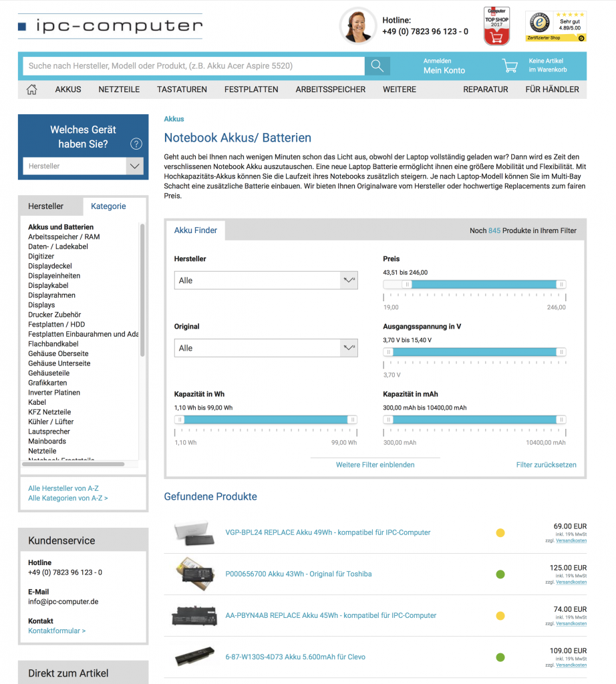616x684 pixels.
Task: Open VGP-BPL24 battery product thumbnail
Action: pos(194,532)
